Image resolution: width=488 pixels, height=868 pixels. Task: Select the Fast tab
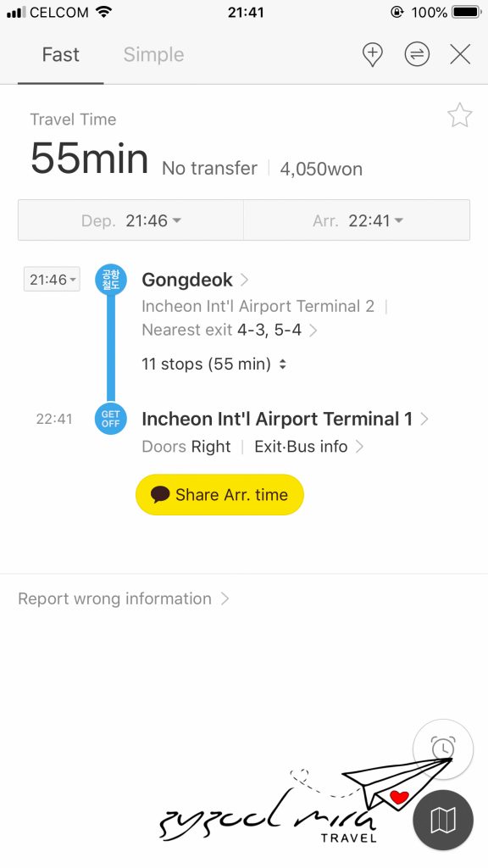(x=60, y=55)
